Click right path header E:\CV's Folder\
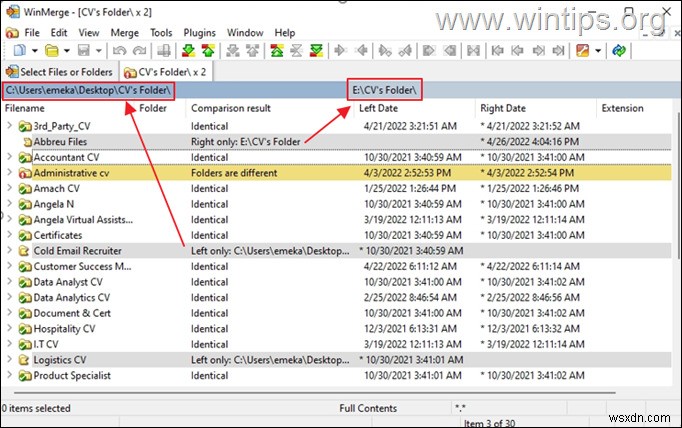 384,90
